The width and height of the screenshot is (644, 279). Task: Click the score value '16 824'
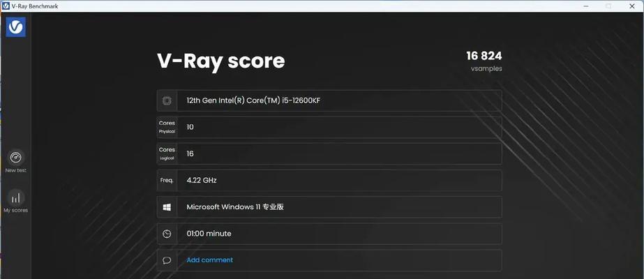click(x=484, y=56)
